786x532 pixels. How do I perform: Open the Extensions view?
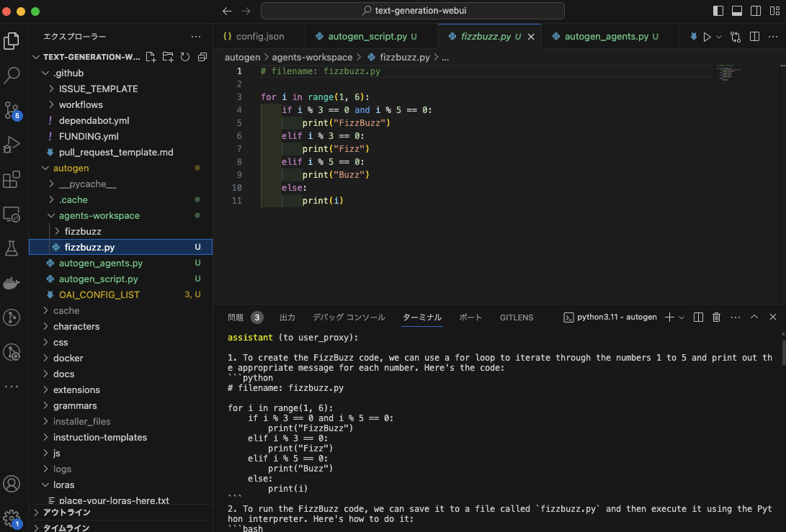pos(12,179)
